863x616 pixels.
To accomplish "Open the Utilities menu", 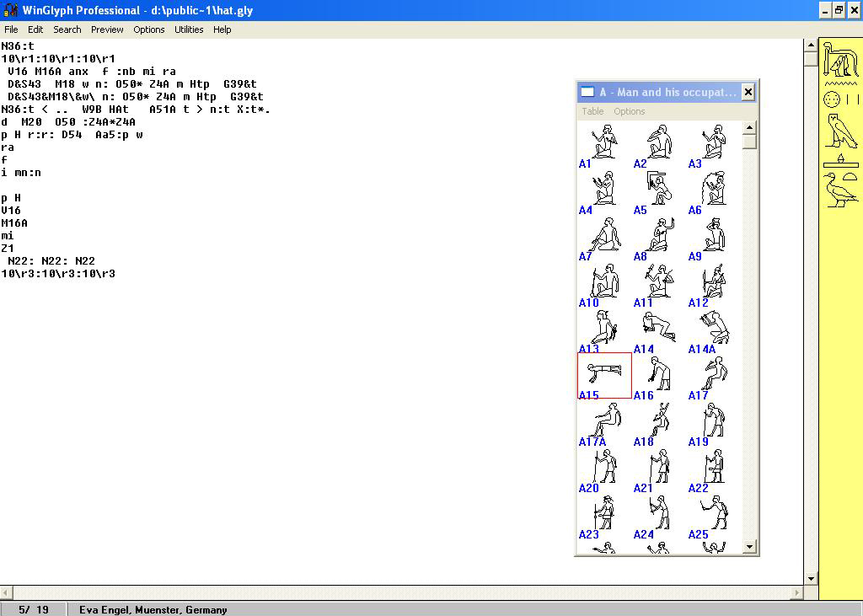I will (x=189, y=29).
